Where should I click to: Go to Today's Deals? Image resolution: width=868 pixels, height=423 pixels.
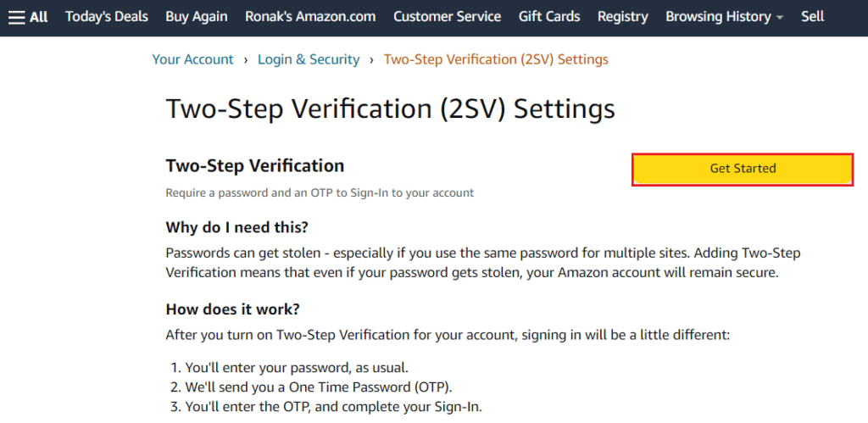[x=107, y=17]
